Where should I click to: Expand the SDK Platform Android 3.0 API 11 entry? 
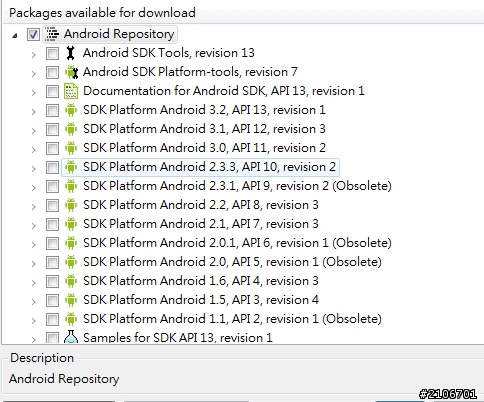[33, 149]
